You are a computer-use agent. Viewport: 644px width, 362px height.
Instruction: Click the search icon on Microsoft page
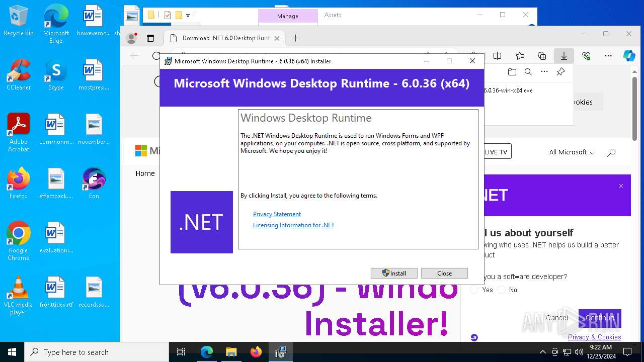tap(611, 152)
